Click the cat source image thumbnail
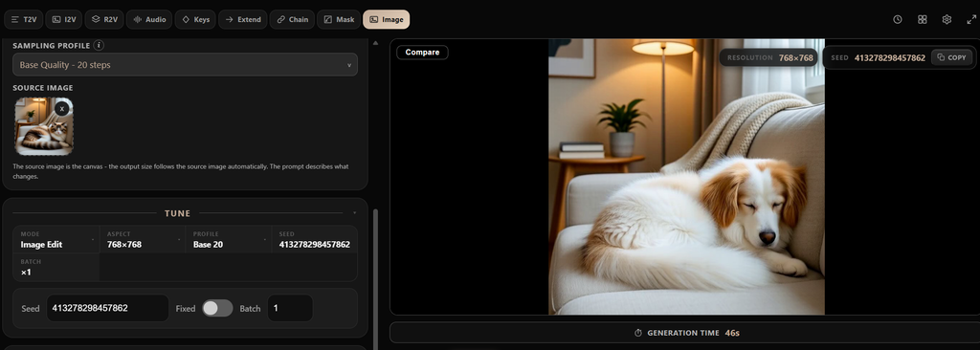Screen dimensions: 980x350 44,126
